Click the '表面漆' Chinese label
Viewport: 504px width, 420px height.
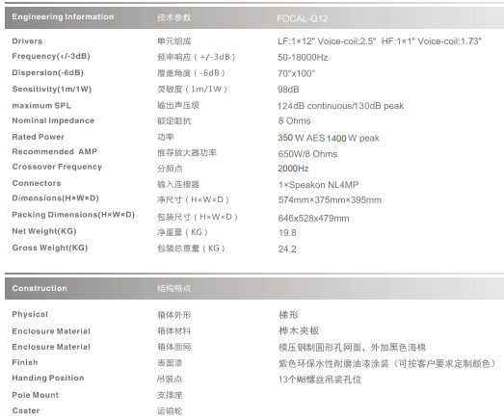(x=170, y=363)
